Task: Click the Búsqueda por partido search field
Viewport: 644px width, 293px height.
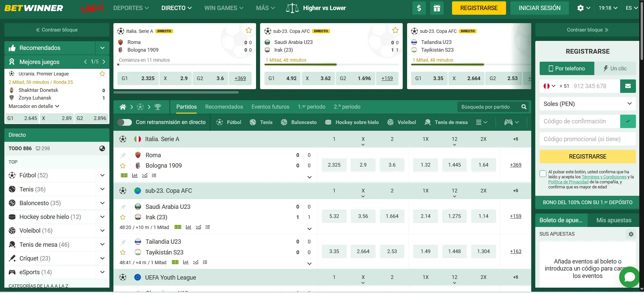Action: 488,107
